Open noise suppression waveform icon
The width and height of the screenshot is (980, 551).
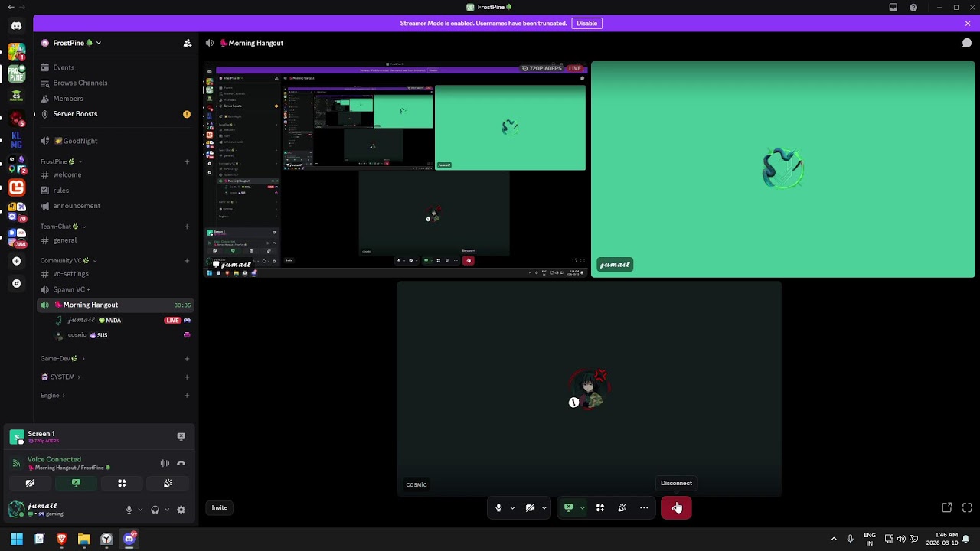click(x=165, y=463)
